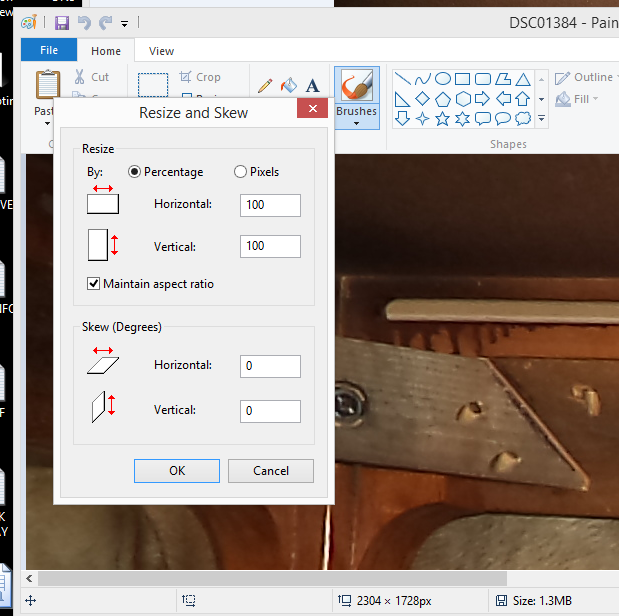Screen dimensions: 619x616
Task: Choose the Down arrow shape
Action: (402, 118)
